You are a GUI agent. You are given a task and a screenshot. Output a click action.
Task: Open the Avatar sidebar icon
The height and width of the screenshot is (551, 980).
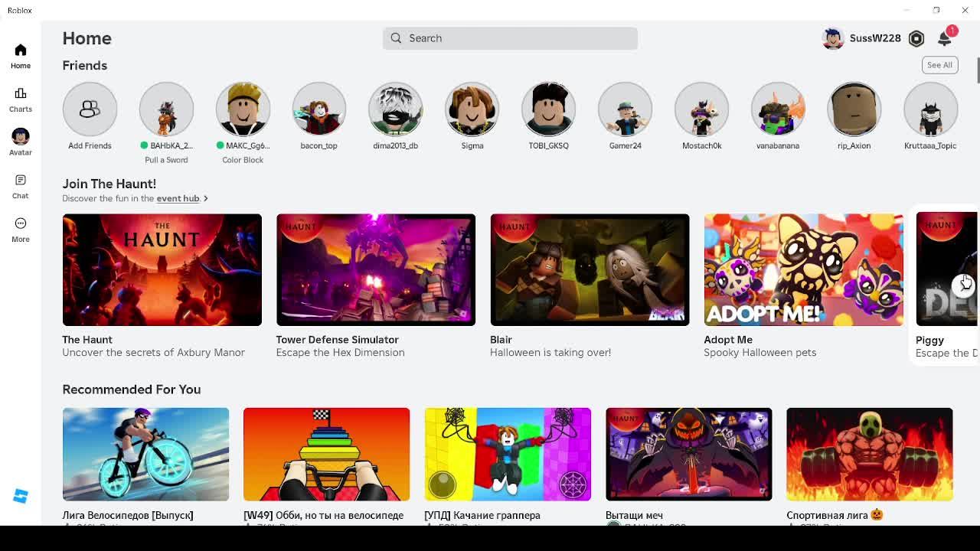(21, 136)
